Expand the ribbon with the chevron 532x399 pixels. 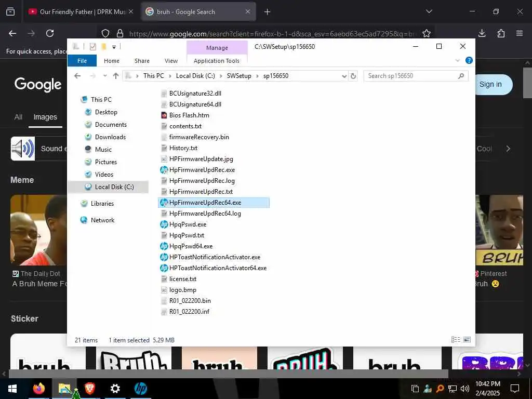click(457, 60)
